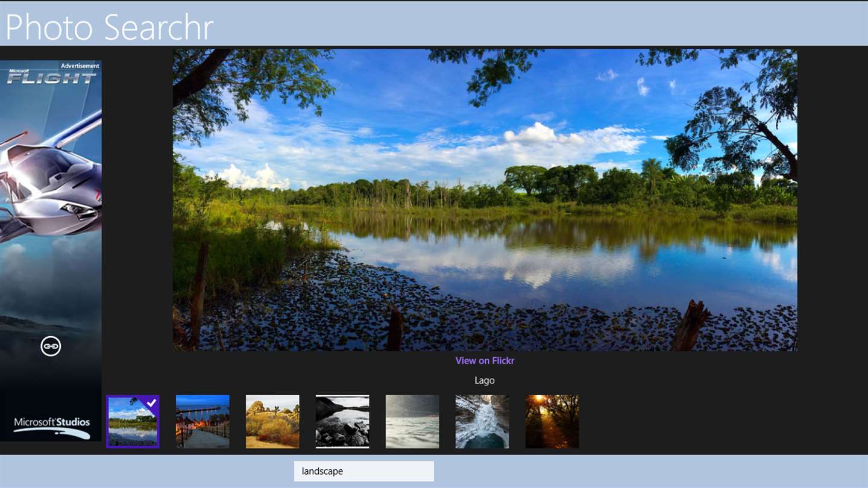Open the View on Flickr link
This screenshot has width=868, height=488.
click(x=485, y=360)
